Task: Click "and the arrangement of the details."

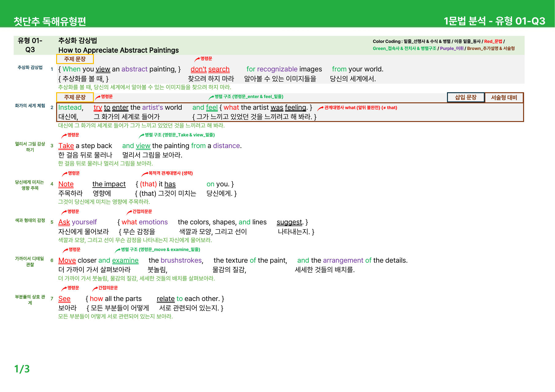Action: coord(353,261)
